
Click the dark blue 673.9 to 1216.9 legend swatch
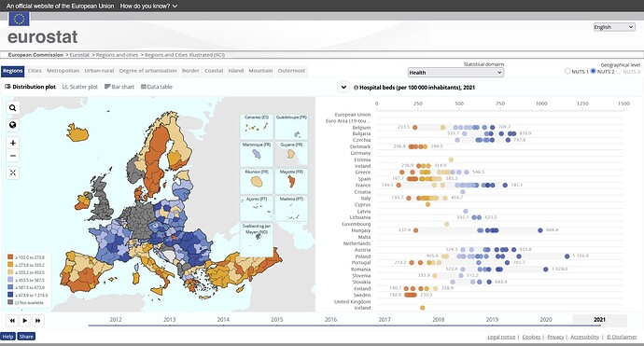(x=10, y=295)
